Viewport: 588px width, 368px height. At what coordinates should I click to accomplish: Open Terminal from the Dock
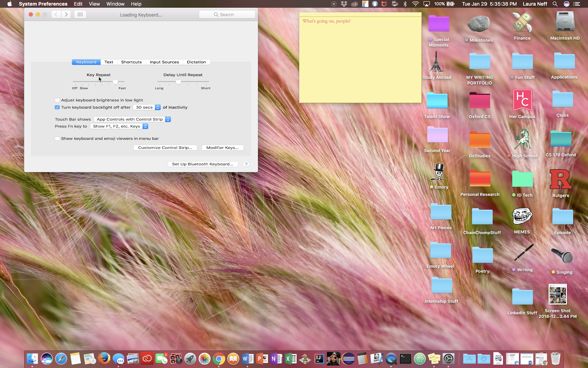coord(405,358)
